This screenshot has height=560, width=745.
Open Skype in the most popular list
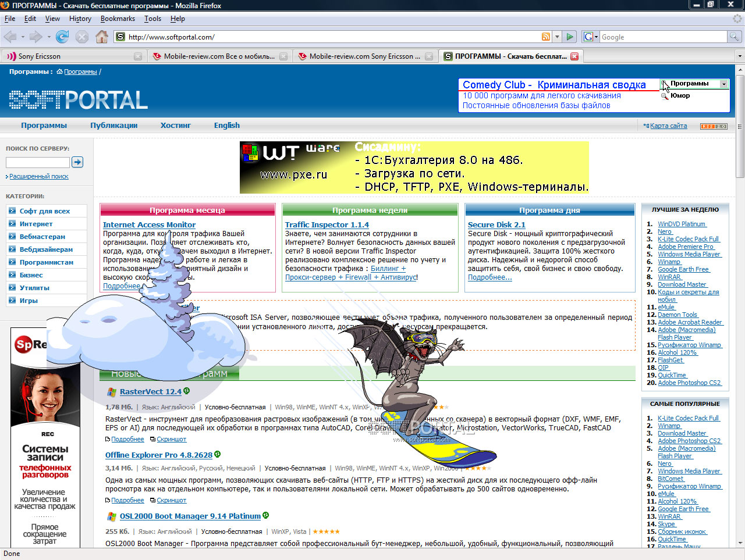667,524
